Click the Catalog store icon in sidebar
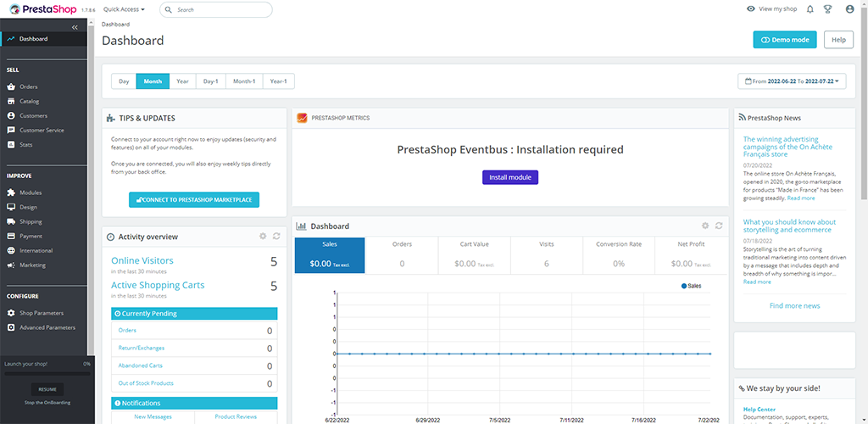 click(x=10, y=101)
